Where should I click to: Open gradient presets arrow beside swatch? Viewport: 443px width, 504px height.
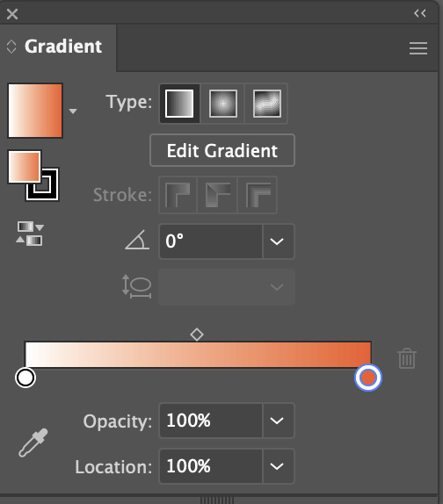coord(73,112)
